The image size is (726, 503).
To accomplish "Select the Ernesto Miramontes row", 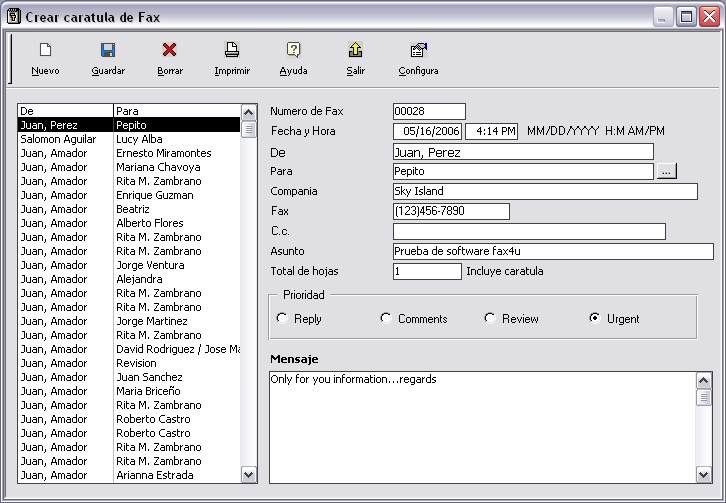I will tap(129, 153).
